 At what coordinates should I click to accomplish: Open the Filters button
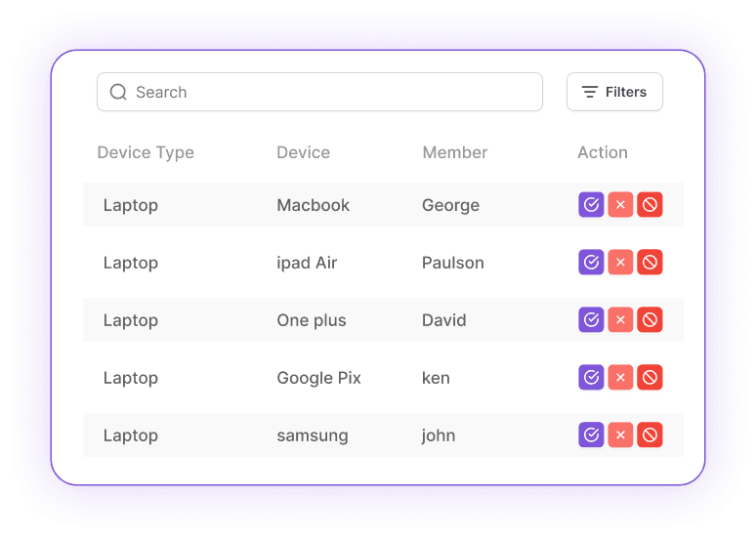pyautogui.click(x=614, y=93)
